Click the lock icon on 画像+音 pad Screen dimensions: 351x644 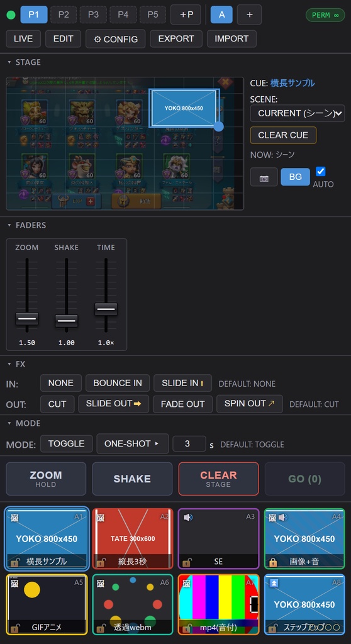273,562
